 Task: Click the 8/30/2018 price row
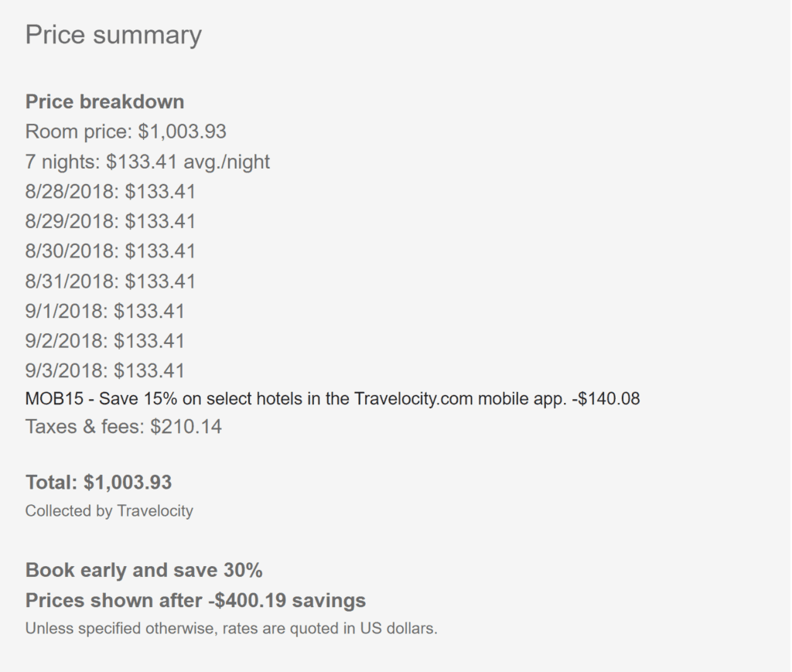click(111, 251)
